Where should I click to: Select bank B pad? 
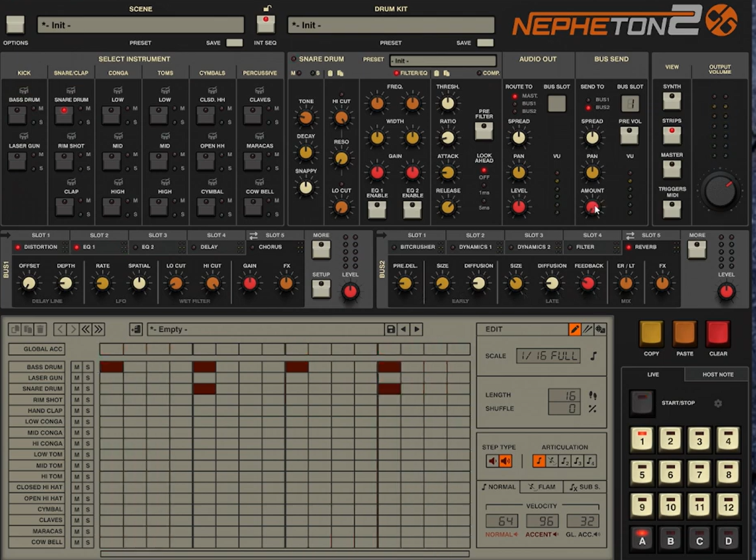click(671, 538)
